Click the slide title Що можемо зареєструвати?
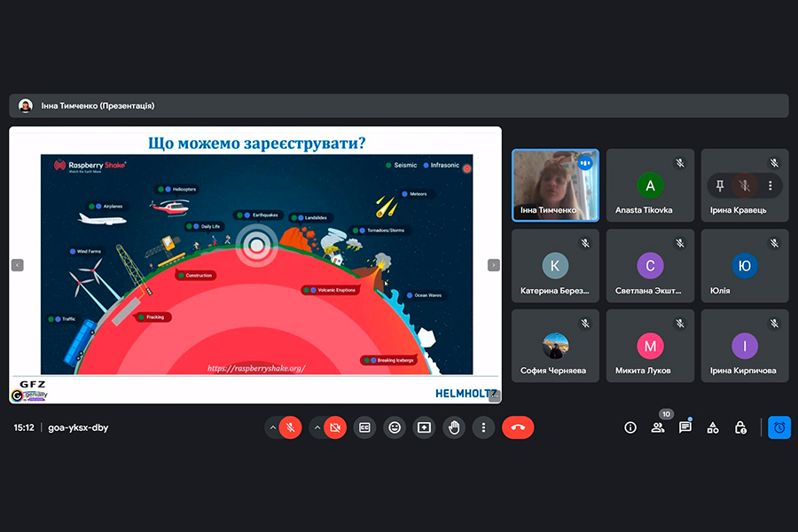 256,143
